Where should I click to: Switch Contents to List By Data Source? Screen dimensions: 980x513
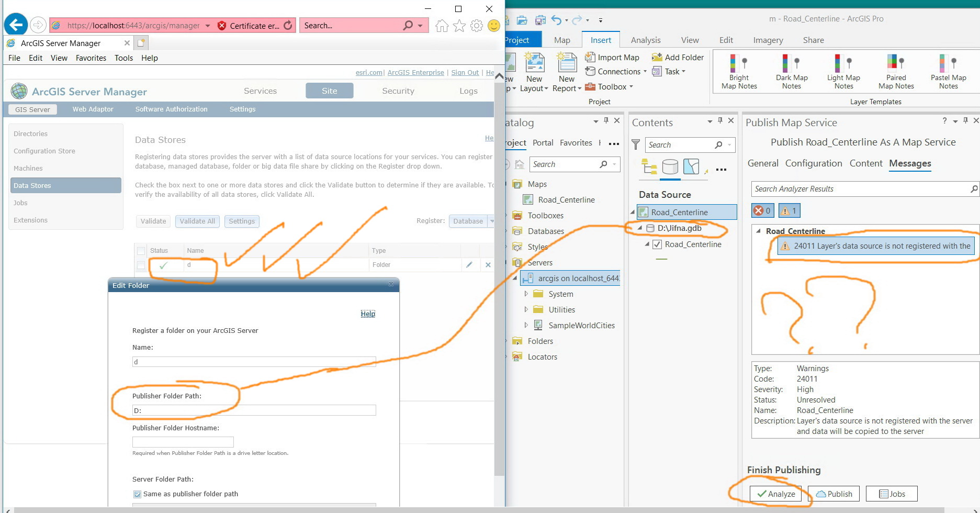click(x=670, y=167)
